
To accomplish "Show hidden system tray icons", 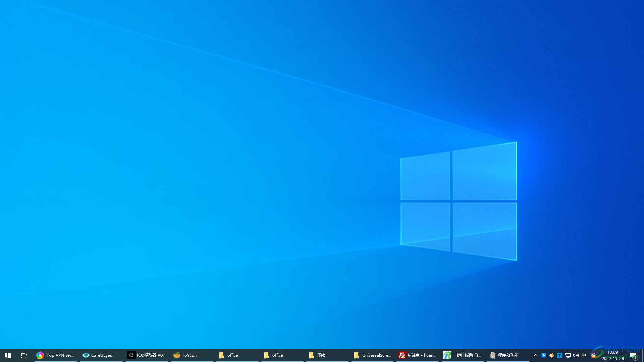I will 536,355.
